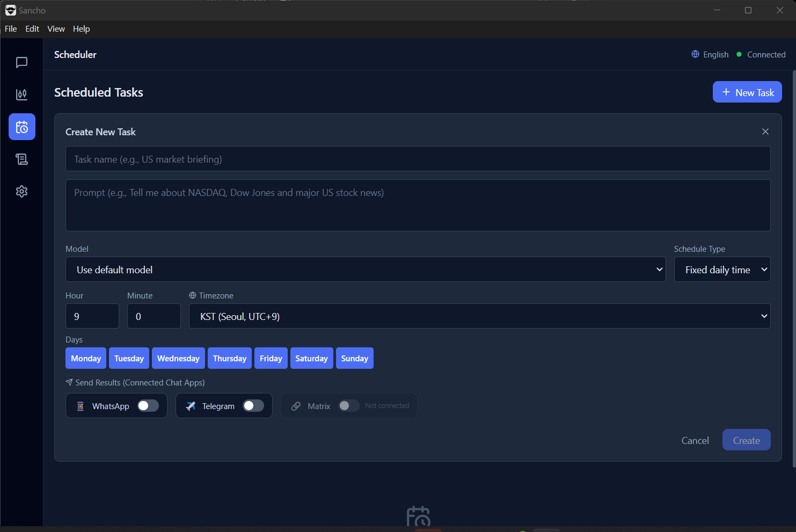The image size is (796, 532).
Task: Click the Hour input field
Action: click(92, 316)
